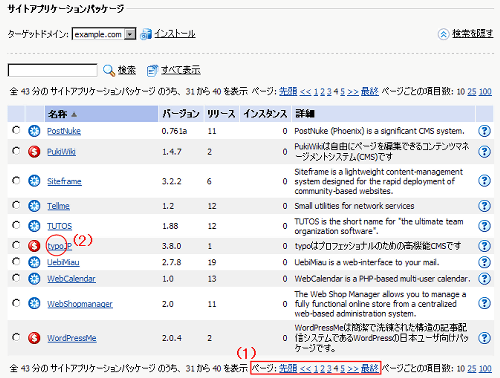Screen dimensions: 500x378
Task: Select the Tellme radio button
Action: [x=16, y=205]
